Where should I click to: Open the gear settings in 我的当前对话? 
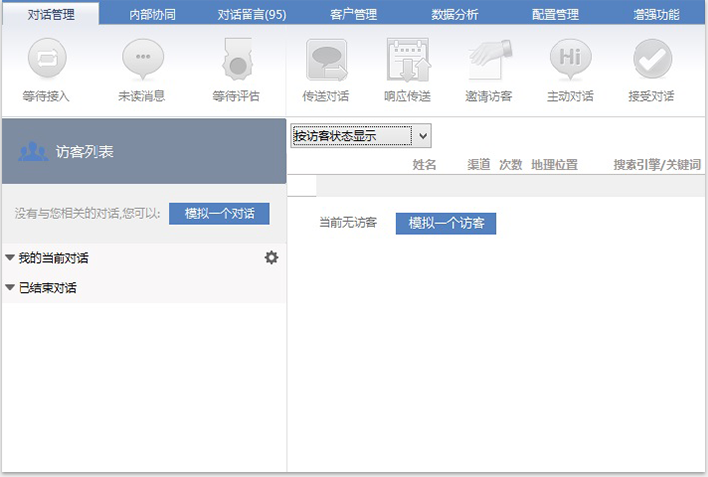271,258
